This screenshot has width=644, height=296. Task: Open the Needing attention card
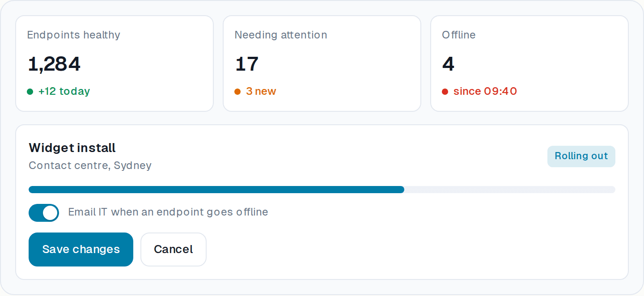tap(322, 63)
